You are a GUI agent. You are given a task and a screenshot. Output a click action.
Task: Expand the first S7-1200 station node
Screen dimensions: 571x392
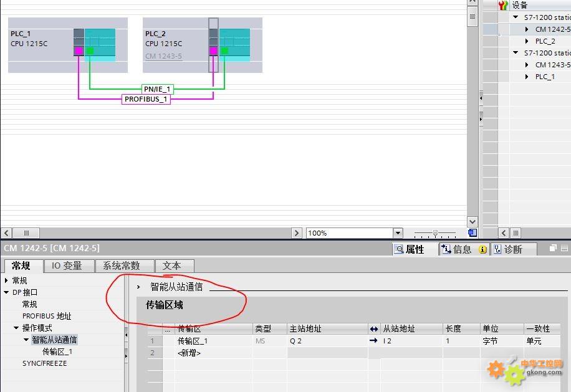tap(516, 17)
